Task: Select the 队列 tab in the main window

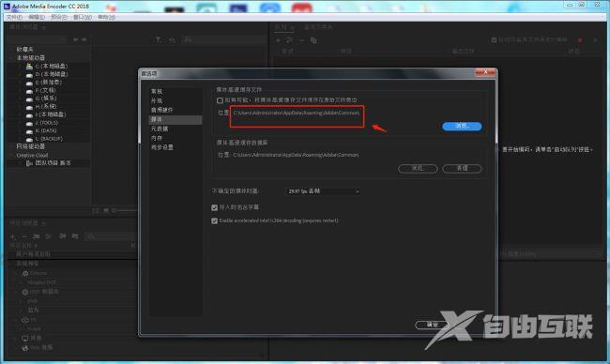Action: point(280,27)
